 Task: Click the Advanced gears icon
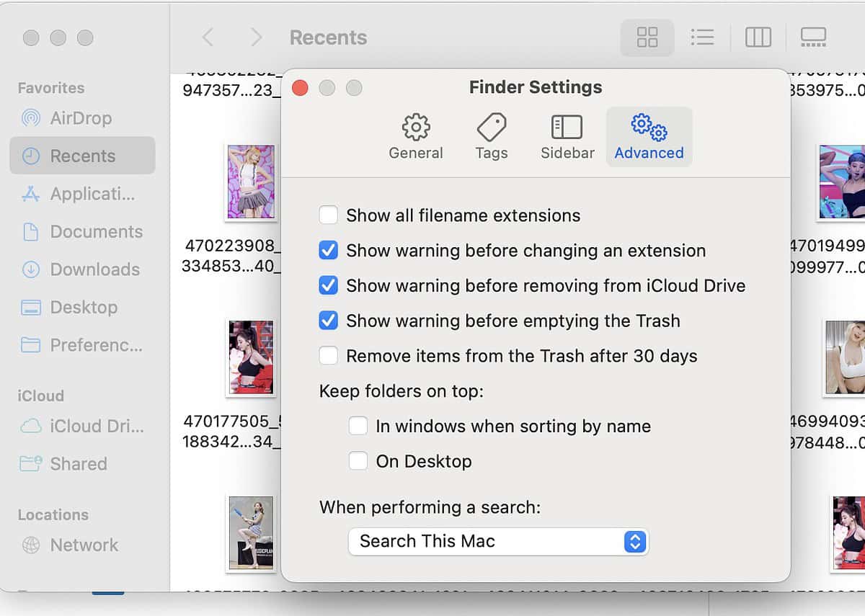pyautogui.click(x=648, y=135)
